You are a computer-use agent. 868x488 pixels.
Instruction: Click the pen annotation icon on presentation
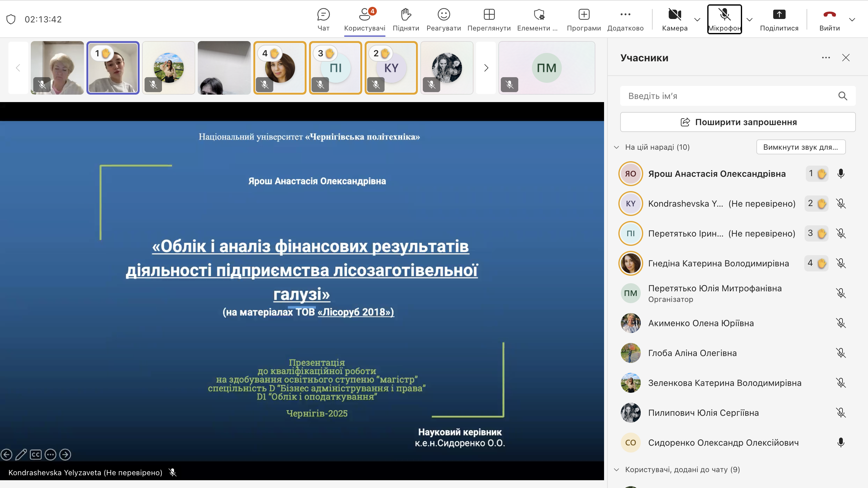click(21, 455)
